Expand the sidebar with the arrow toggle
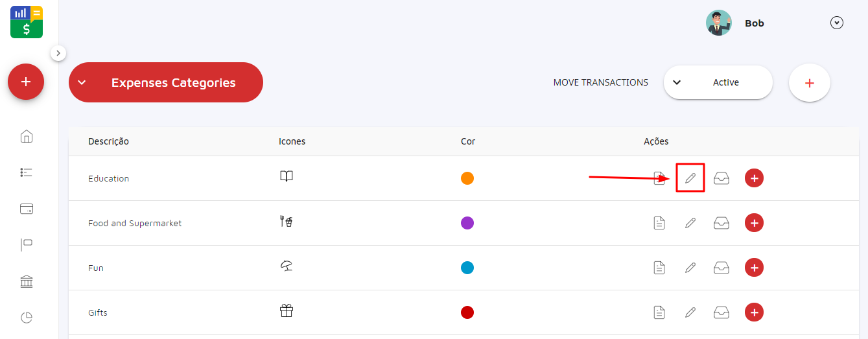868x339 pixels. [58, 53]
